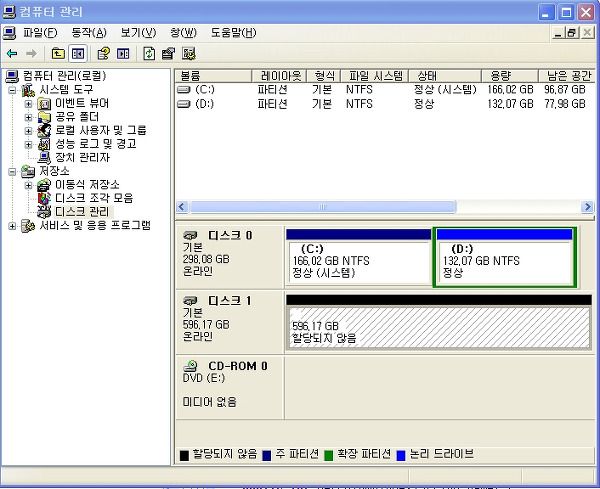The width and height of the screenshot is (600, 489).
Task: Click the black 할당되지 않음 legend swatch
Action: [x=184, y=455]
